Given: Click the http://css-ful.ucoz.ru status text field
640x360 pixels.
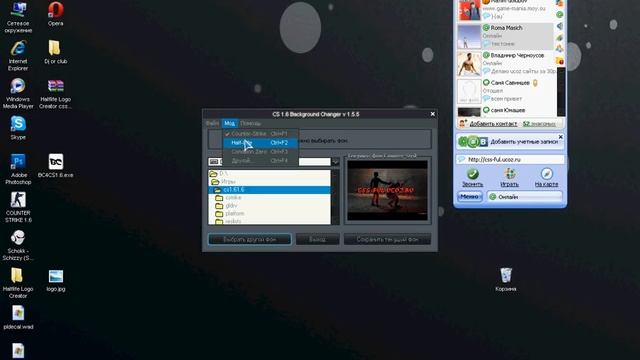Looking at the screenshot, I should 510,160.
